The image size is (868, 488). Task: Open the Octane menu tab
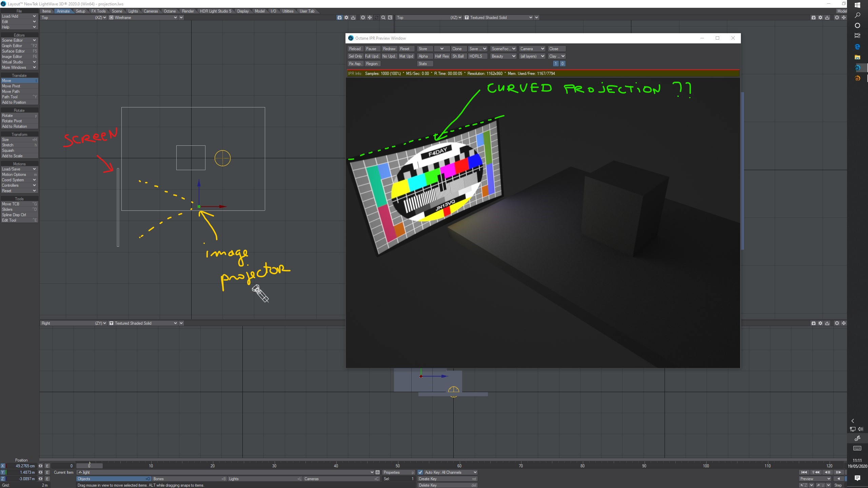pyautogui.click(x=170, y=11)
